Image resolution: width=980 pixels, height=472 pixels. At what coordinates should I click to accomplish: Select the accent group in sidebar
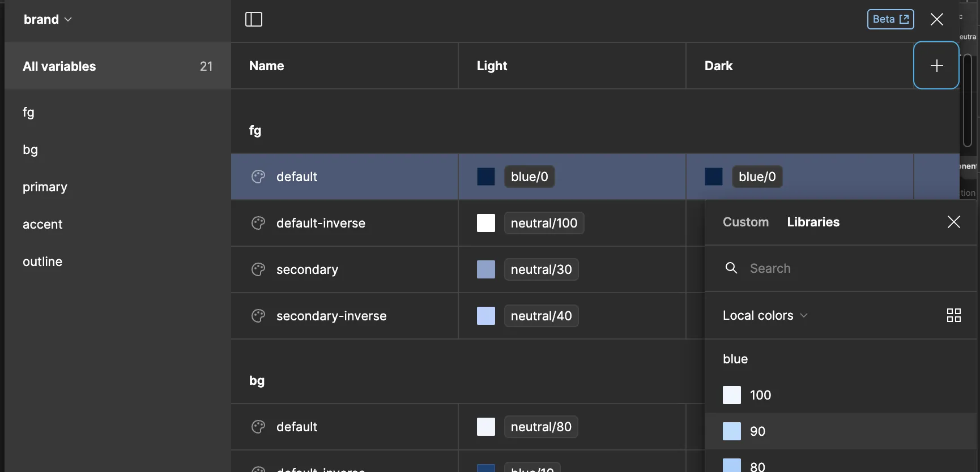pos(42,224)
